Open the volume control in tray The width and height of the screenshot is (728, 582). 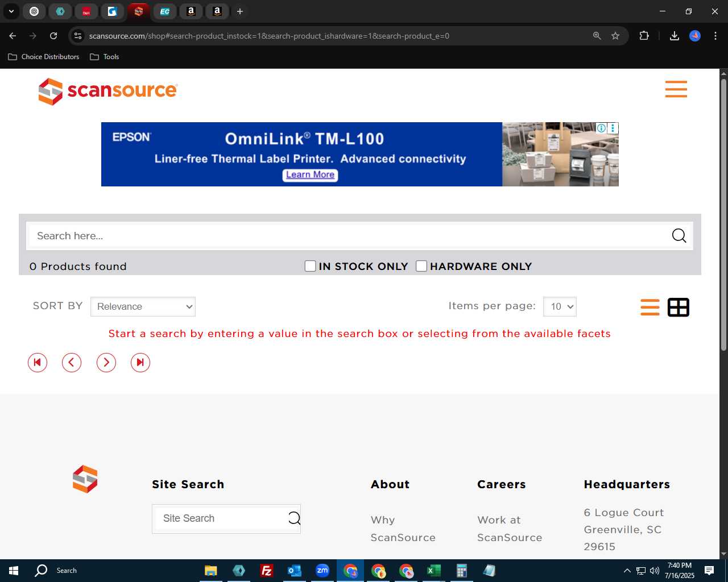pos(655,571)
